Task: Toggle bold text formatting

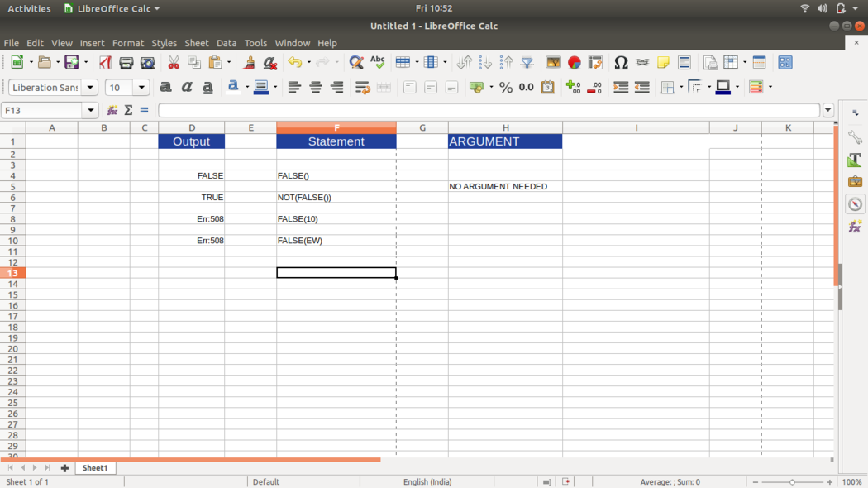Action: coord(165,88)
